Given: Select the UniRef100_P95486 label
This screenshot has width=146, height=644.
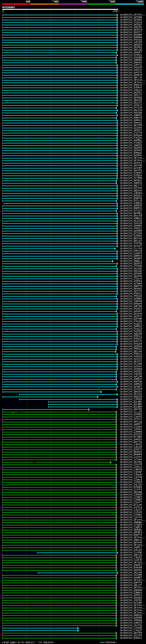Looking at the screenshot, I should tap(131, 620).
